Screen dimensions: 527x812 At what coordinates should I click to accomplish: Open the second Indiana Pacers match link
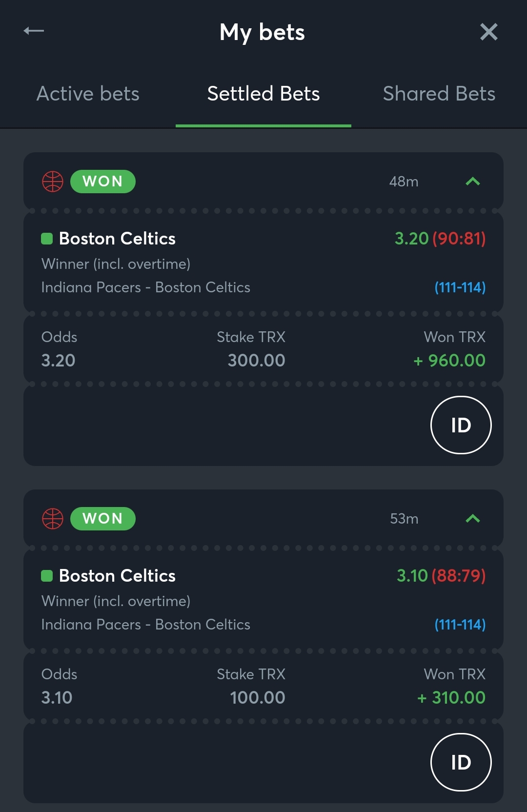coord(145,625)
